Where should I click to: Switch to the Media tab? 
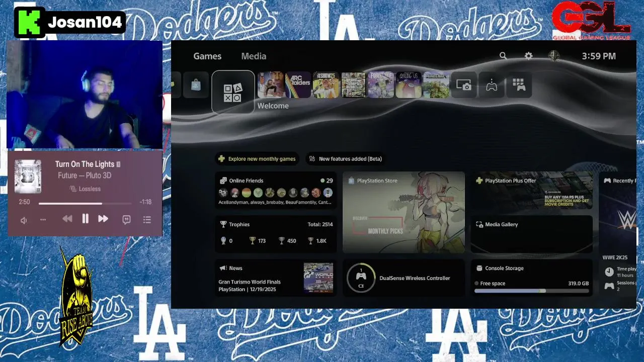tap(254, 56)
